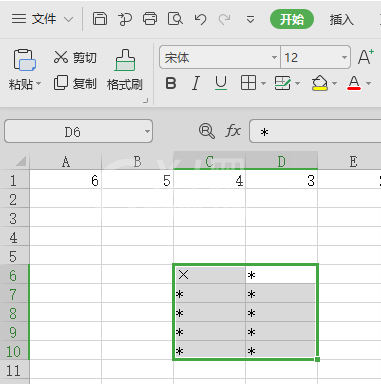
Task: Activate the 格式刷 format painter
Action: click(125, 70)
